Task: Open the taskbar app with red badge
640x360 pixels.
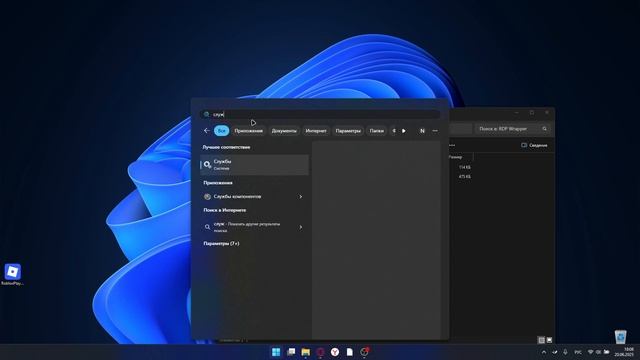Action: coord(364,351)
